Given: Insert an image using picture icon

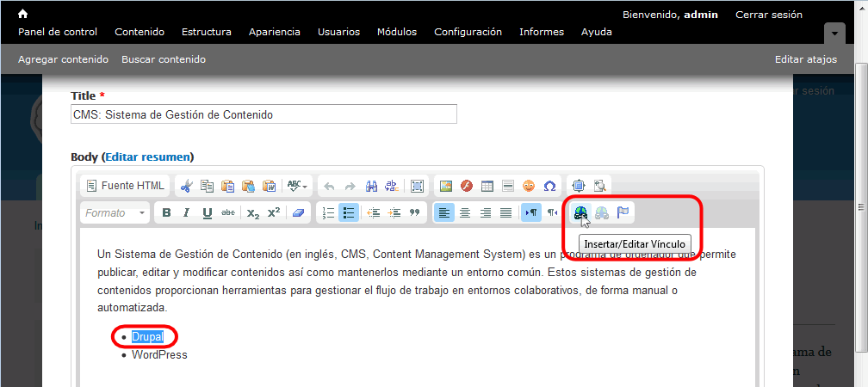Looking at the screenshot, I should [x=446, y=187].
